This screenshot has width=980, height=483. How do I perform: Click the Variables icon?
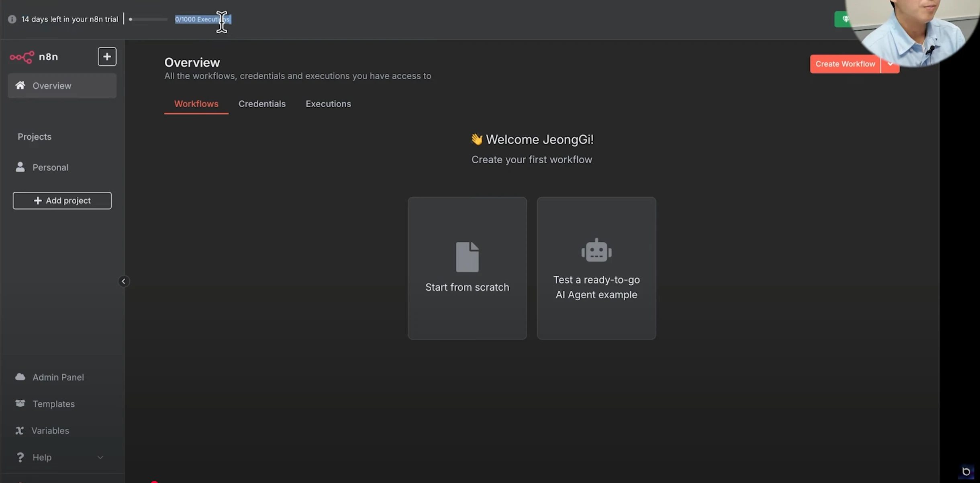pyautogui.click(x=19, y=430)
